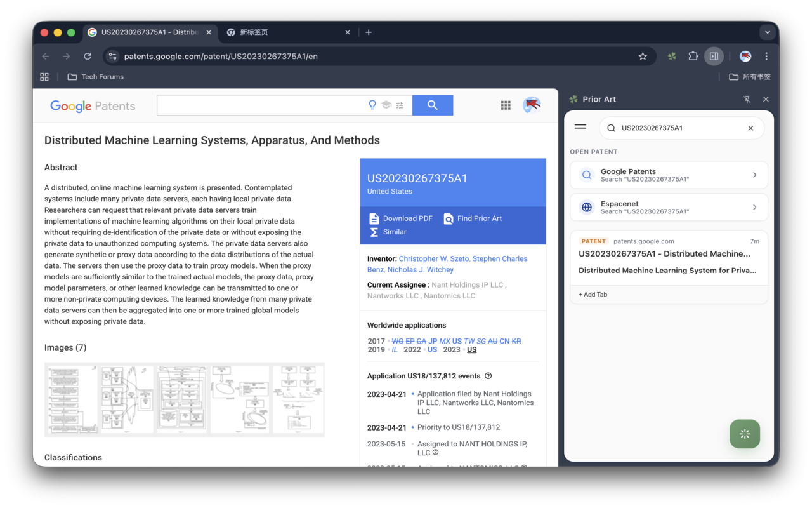The width and height of the screenshot is (812, 508).
Task: Click the Prior Art search field text US20230267375A1
Action: click(x=652, y=128)
